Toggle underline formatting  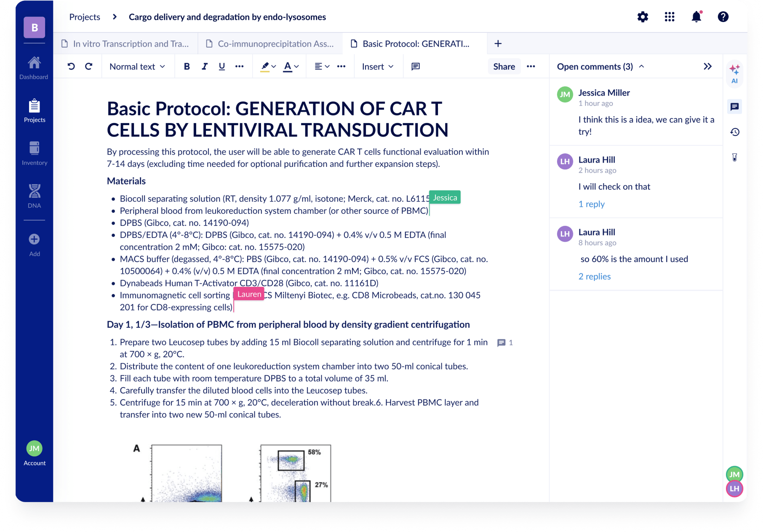tap(222, 67)
